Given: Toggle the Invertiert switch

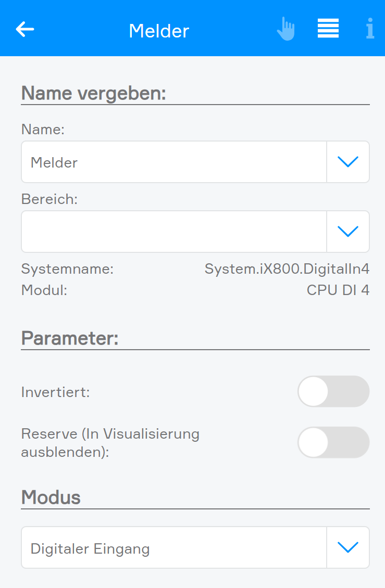Looking at the screenshot, I should coord(333,391).
